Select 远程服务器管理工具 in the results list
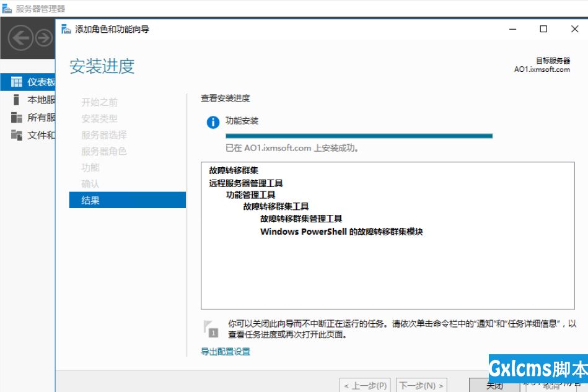The image size is (588, 392). (245, 183)
